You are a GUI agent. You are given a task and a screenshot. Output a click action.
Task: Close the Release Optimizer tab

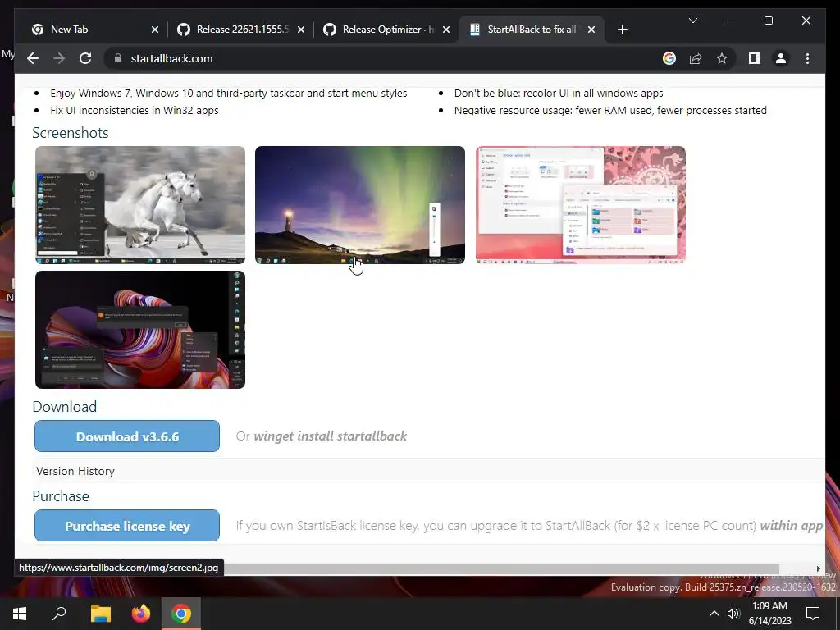pyautogui.click(x=446, y=30)
